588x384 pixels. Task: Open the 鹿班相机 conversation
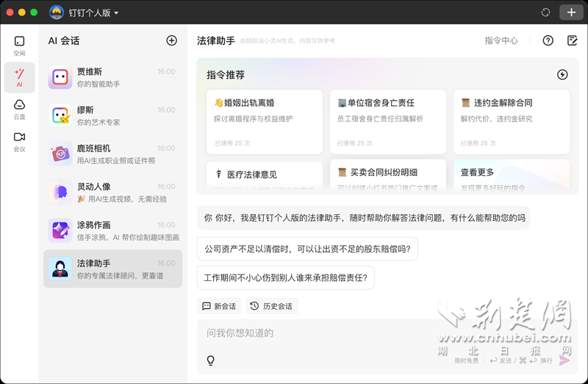point(113,154)
